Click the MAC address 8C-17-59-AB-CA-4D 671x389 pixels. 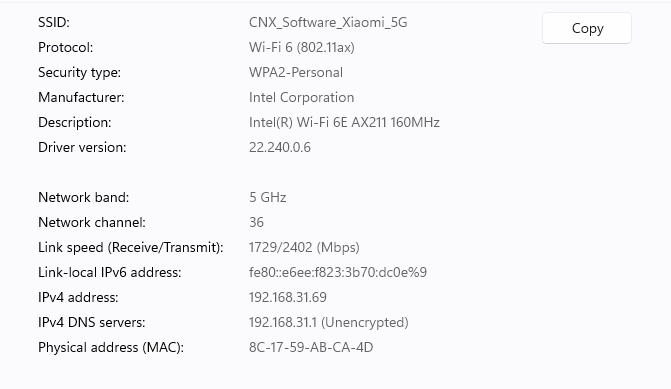pyautogui.click(x=311, y=347)
